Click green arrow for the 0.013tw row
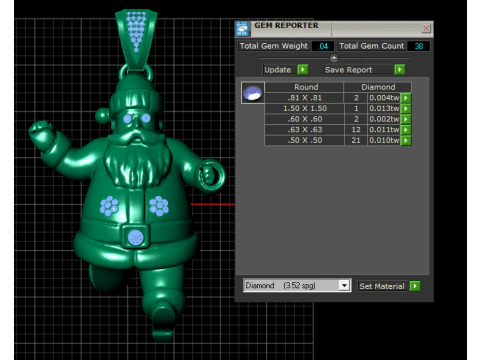Viewport: 480px width, 360px height. point(406,108)
